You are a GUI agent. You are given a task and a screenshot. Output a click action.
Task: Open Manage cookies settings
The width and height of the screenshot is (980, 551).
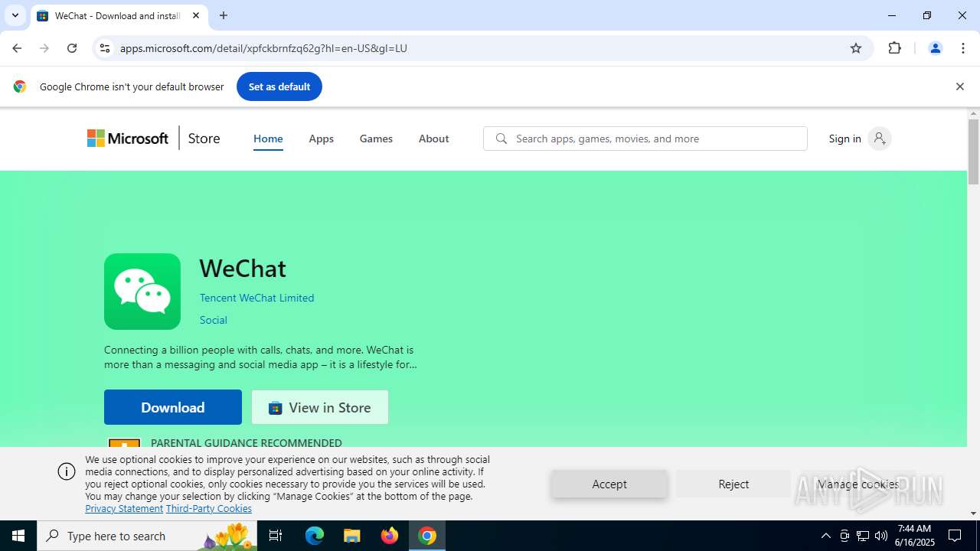coord(857,484)
